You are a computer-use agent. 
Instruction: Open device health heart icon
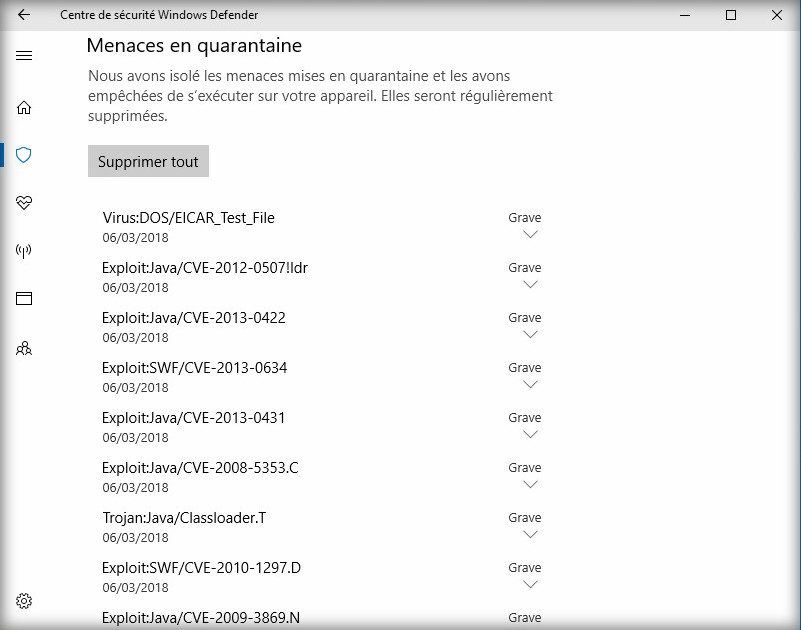point(24,203)
